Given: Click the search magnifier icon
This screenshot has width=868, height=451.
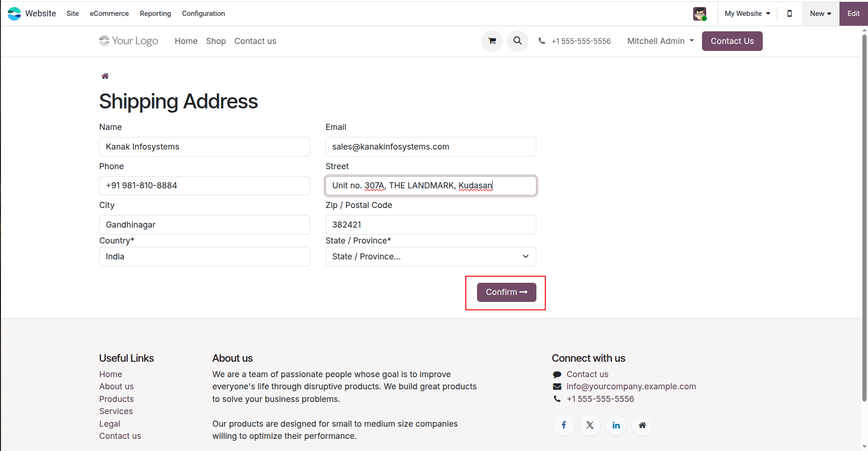Looking at the screenshot, I should click(518, 41).
